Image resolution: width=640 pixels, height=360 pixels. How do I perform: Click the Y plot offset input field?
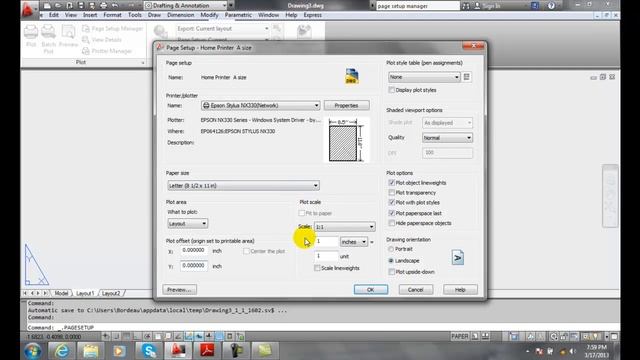click(x=194, y=266)
